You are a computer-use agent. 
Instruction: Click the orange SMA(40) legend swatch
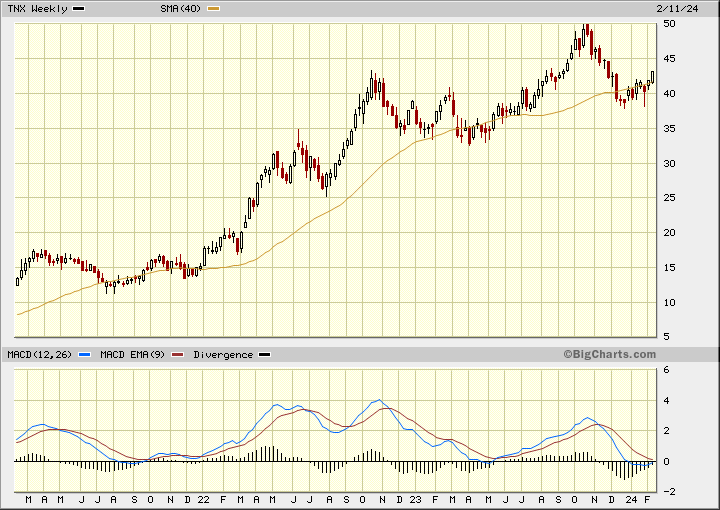point(214,9)
